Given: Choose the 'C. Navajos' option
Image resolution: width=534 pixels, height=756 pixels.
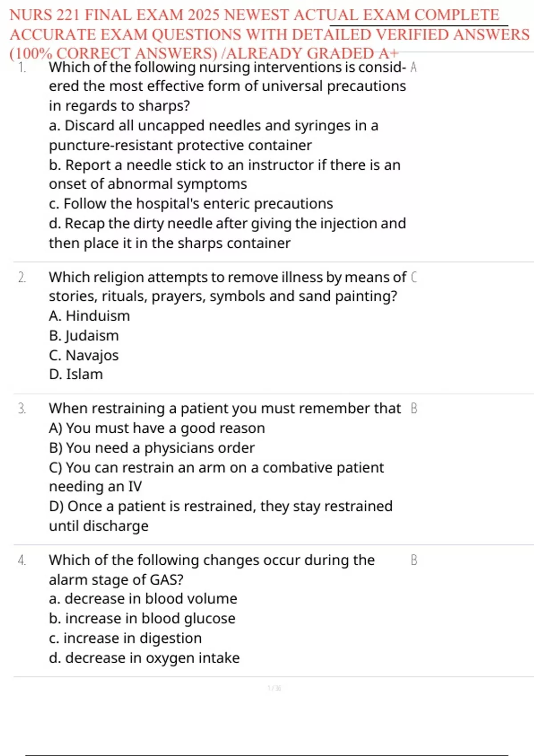Looking at the screenshot, I should pyautogui.click(x=84, y=355).
